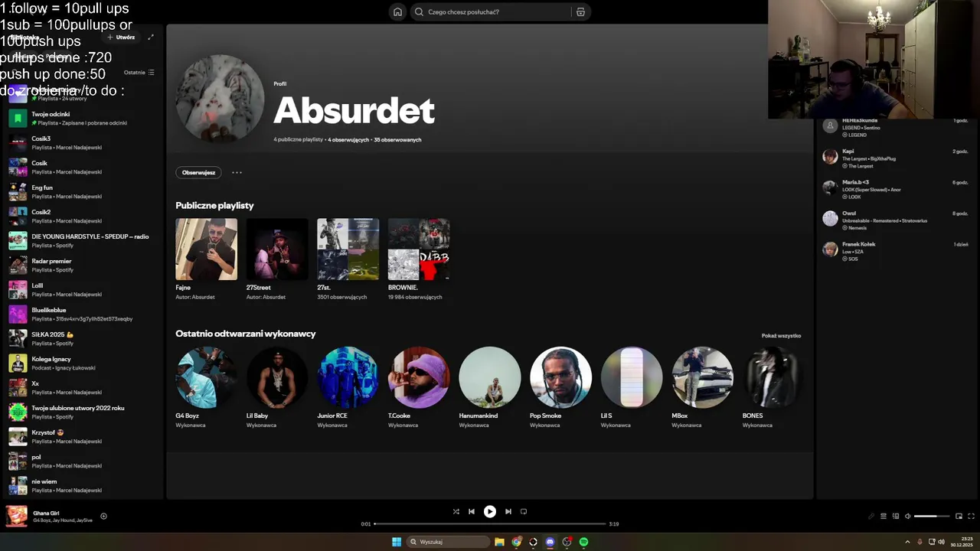Screen dimensions: 980x551
Task: Open the Cosik3 playlist in library
Action: click(x=83, y=142)
